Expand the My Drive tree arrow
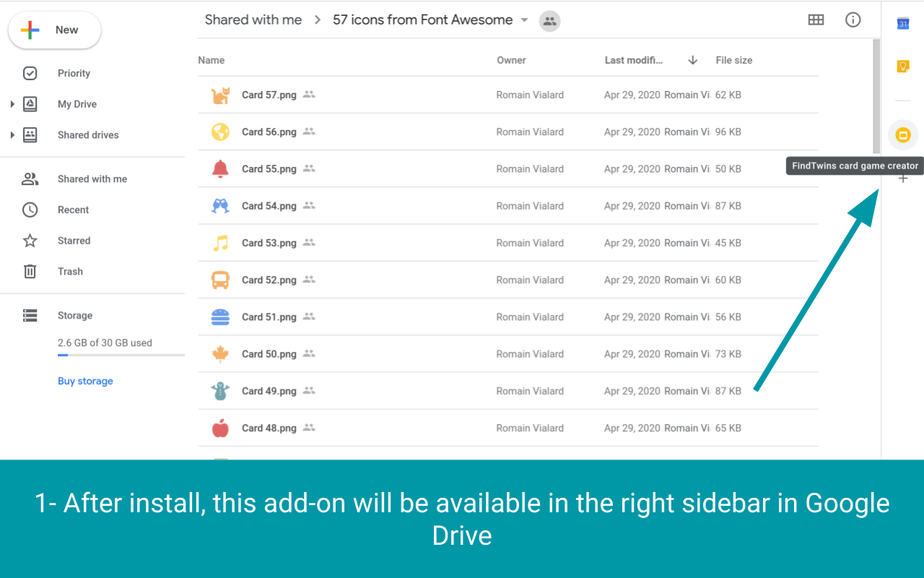 click(12, 104)
